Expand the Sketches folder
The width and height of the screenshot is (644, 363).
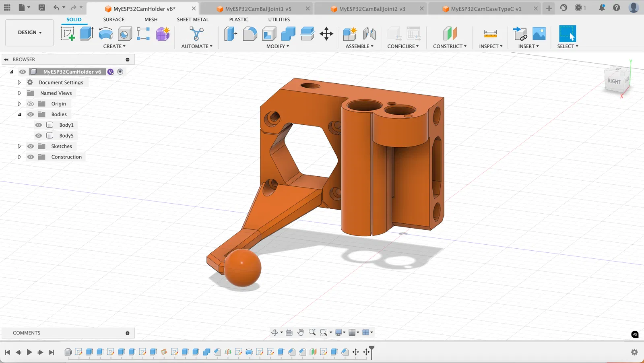19,146
